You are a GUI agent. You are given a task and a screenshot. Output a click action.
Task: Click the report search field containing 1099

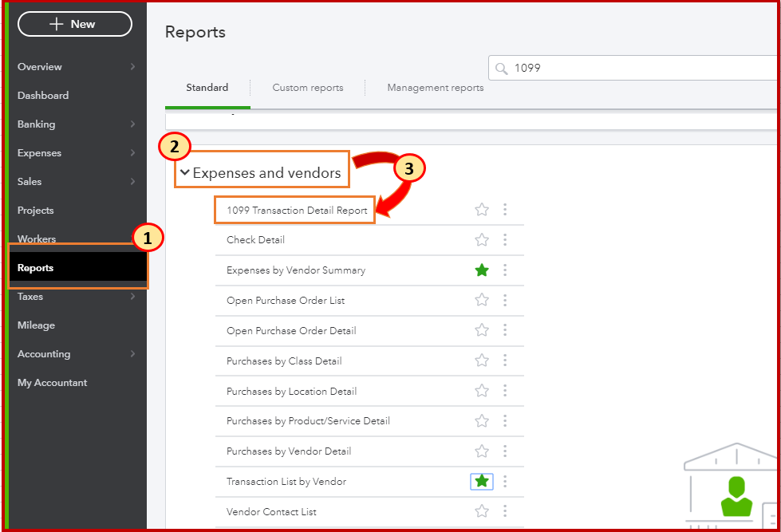[638, 69]
